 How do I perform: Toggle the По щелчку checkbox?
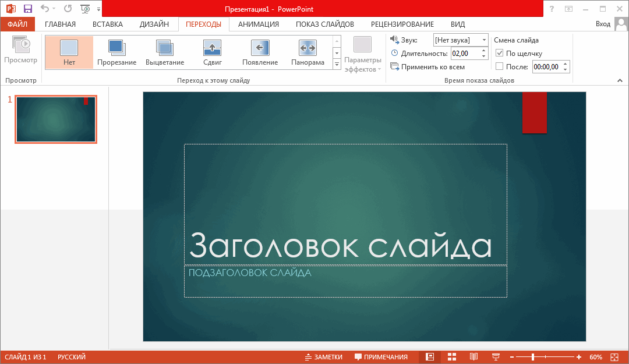coord(499,54)
